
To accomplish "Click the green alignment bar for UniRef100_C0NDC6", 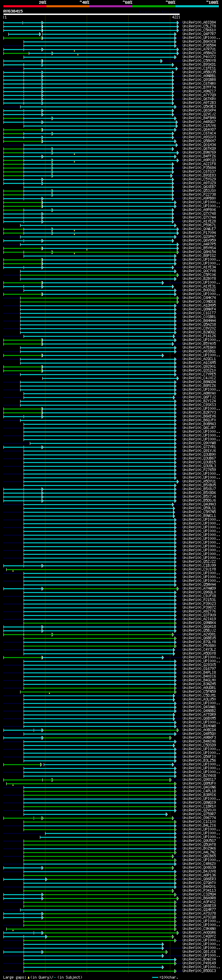I will pos(99,302).
